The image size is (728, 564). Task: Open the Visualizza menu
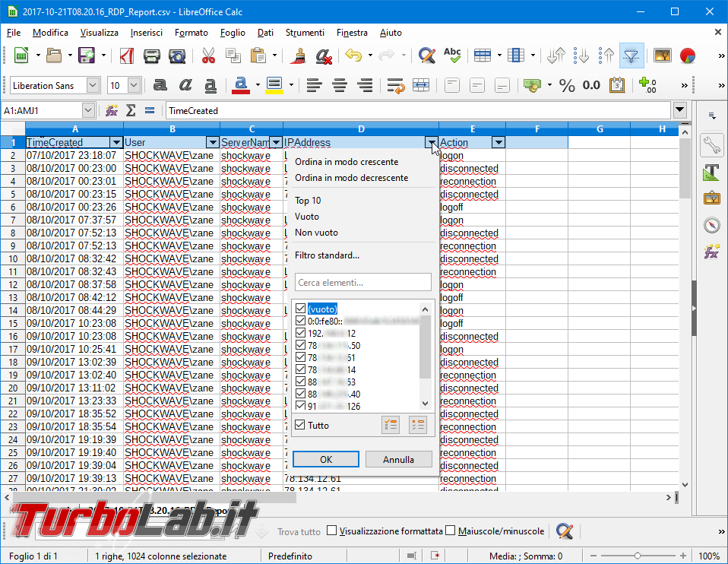pyautogui.click(x=99, y=33)
